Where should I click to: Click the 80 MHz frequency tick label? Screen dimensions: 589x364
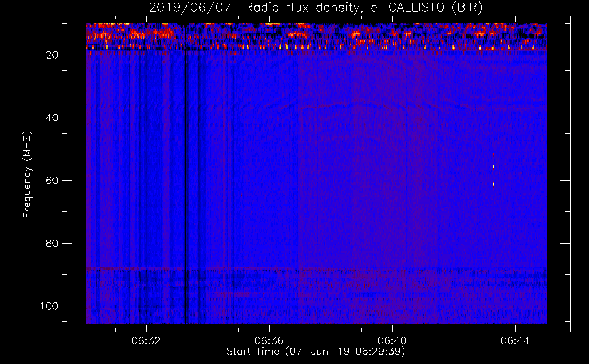tap(52, 244)
